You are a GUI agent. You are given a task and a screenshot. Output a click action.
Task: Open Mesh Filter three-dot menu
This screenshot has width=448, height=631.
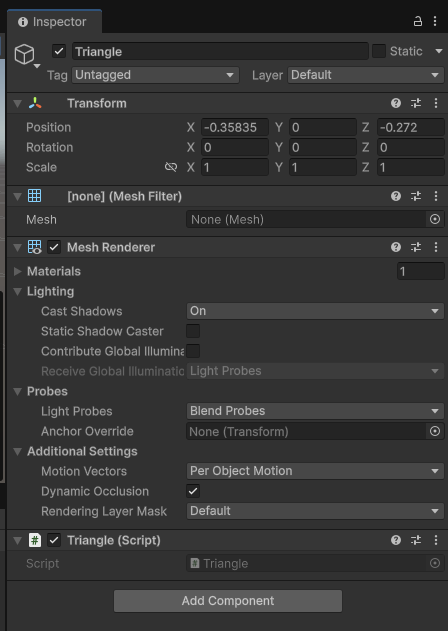pos(436,196)
